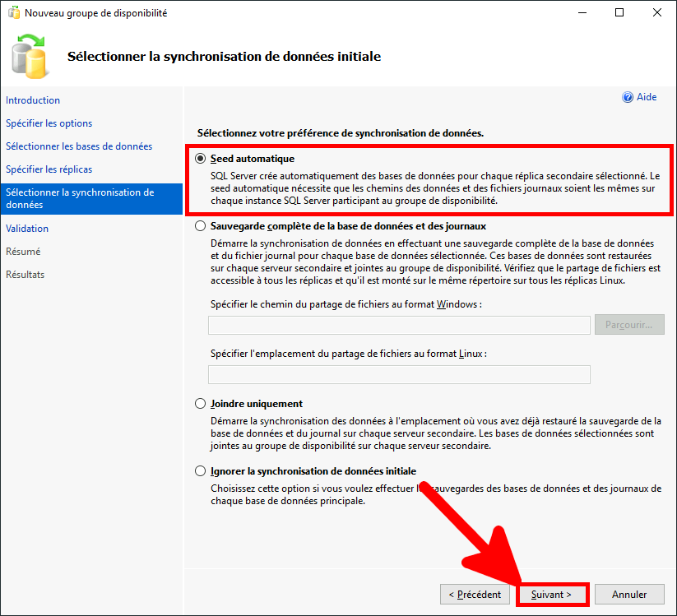Cancel the wizard with Annuler
This screenshot has width=677, height=616.
(x=629, y=594)
